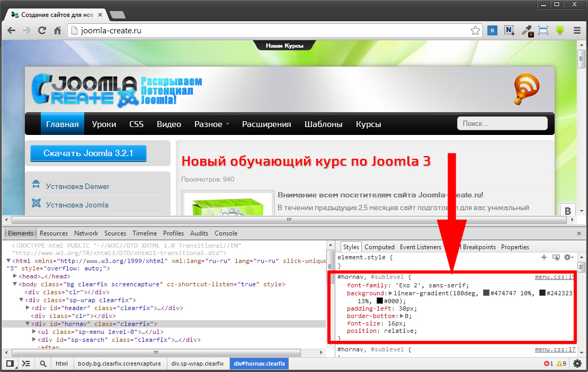
Task: Click the magnifier inspect element icon
Action: coord(43,364)
